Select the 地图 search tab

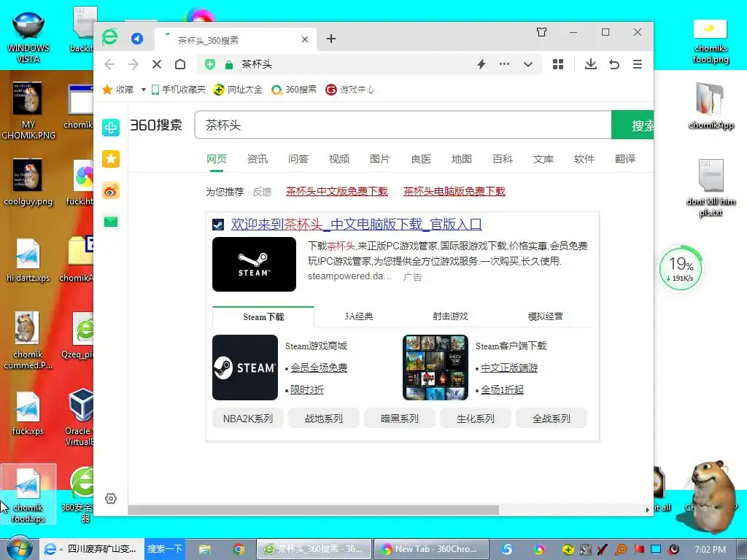coord(462,159)
